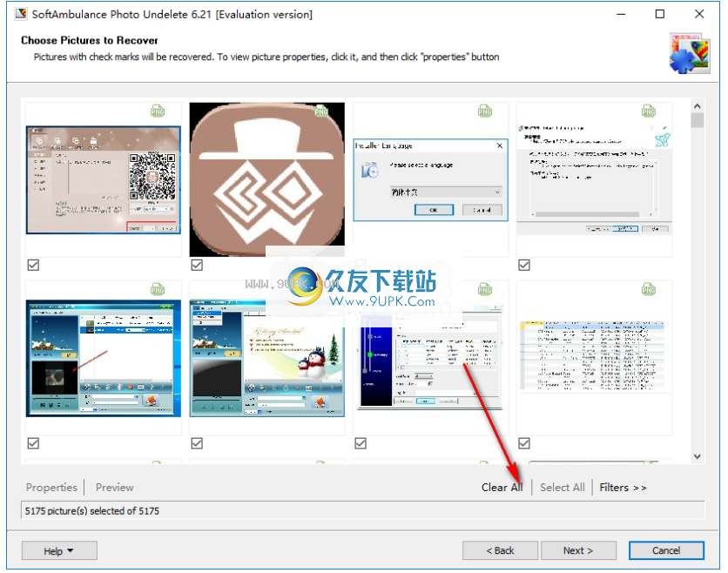Image resolution: width=728 pixels, height=573 pixels.
Task: Click PNG badge on airplane installer thumbnail
Action: point(649,111)
